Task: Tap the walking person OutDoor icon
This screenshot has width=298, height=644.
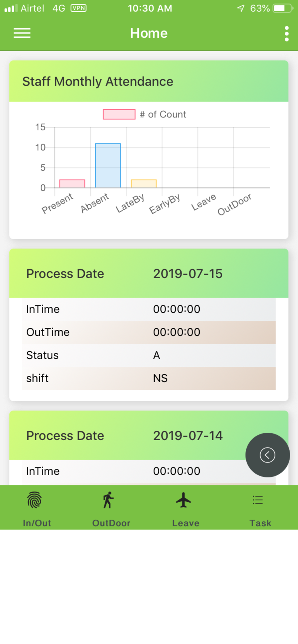Action: (x=108, y=500)
